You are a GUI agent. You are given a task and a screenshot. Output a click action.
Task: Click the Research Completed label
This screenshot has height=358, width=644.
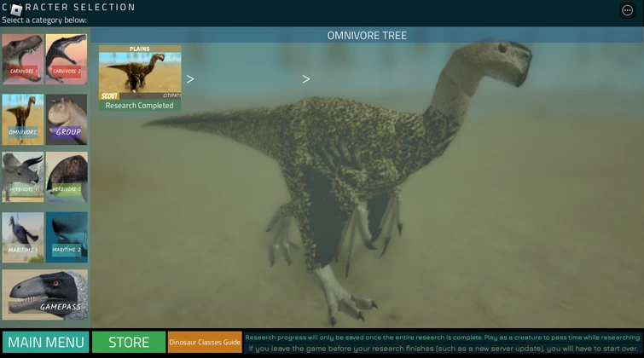140,106
